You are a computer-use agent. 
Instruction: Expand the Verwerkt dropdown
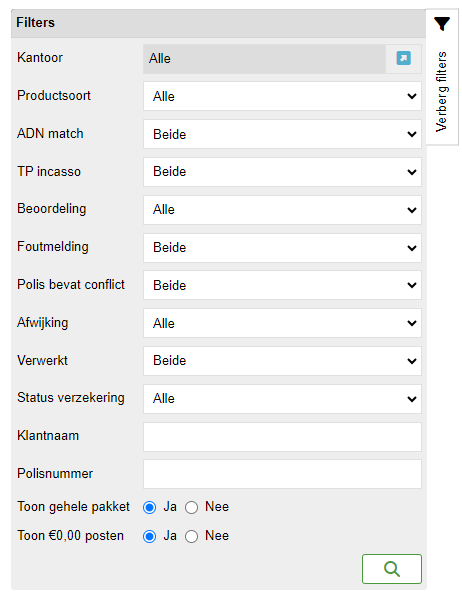tap(282, 361)
